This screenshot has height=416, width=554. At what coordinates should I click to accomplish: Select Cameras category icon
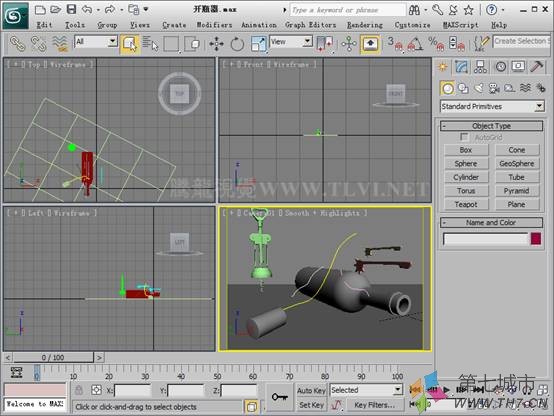pyautogui.click(x=494, y=88)
